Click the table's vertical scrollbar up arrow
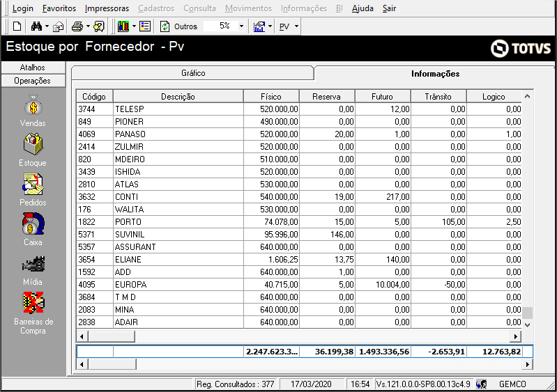Screen dimensions: 557x392 pos(528,96)
